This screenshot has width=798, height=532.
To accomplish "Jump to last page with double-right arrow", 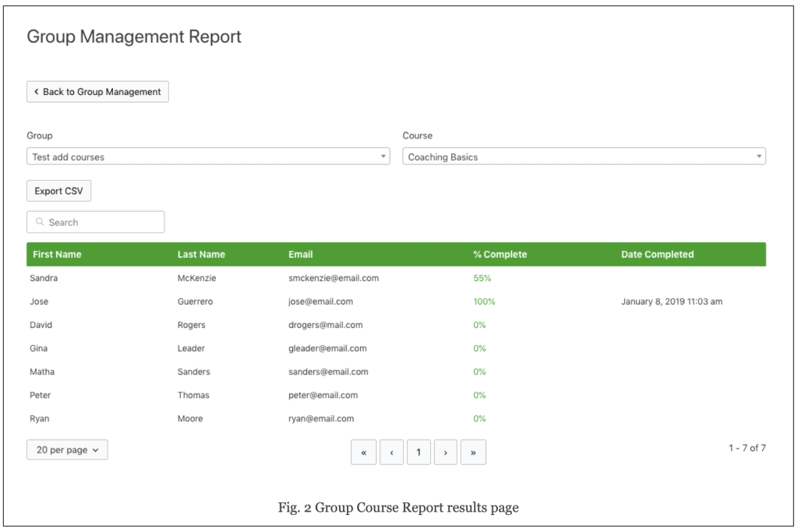I will 473,452.
